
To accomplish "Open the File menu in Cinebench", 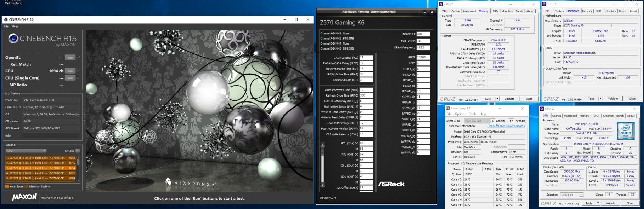I will pos(6,27).
